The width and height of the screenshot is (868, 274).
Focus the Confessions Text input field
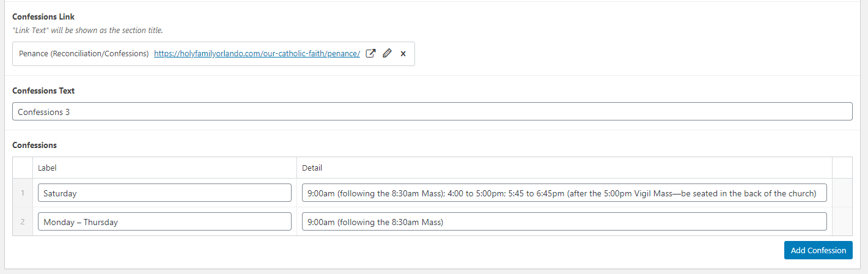point(432,111)
